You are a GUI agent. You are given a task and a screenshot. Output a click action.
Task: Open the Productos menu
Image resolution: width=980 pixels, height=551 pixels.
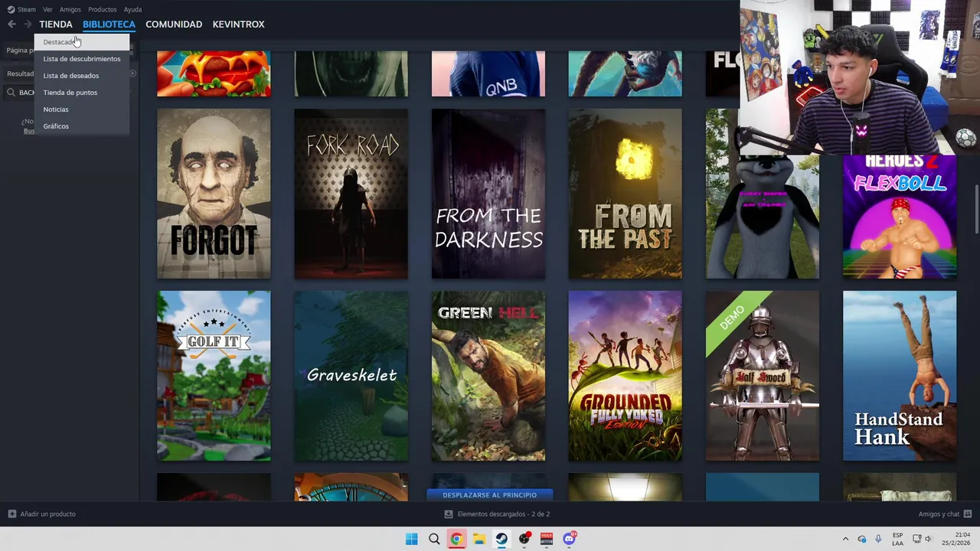(102, 9)
